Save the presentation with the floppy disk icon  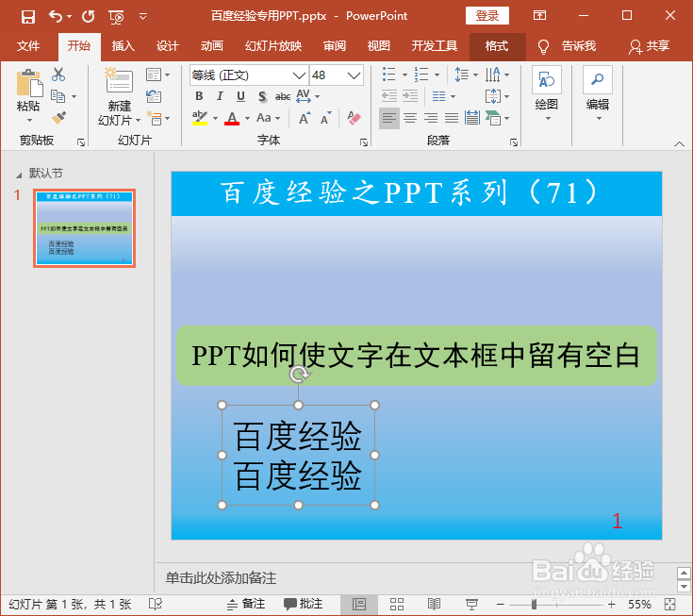[28, 17]
